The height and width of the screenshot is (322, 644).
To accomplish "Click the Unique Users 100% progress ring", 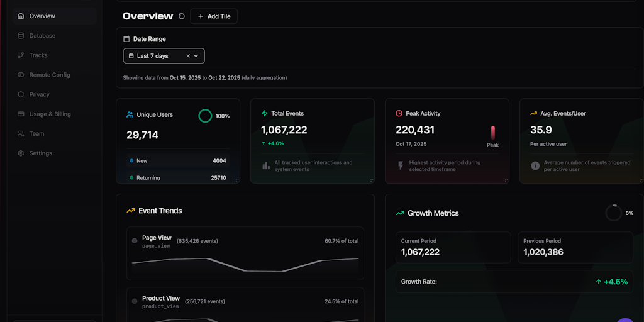I will (x=205, y=116).
